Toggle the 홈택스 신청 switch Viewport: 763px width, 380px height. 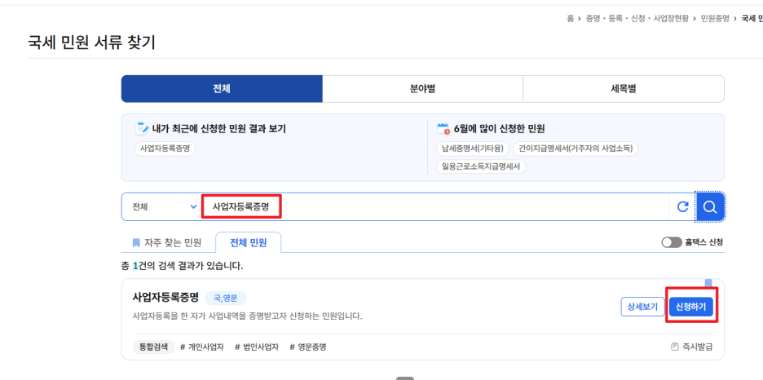672,242
